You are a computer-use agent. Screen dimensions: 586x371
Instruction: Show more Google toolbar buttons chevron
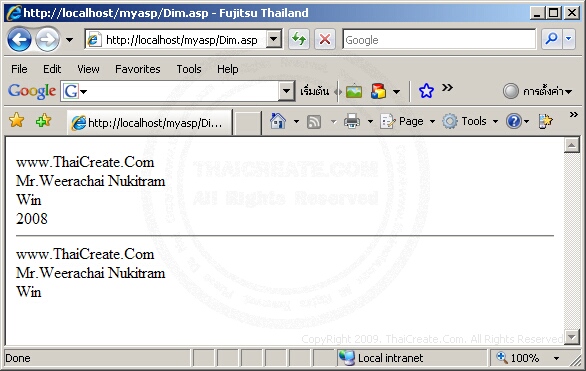pos(447,88)
